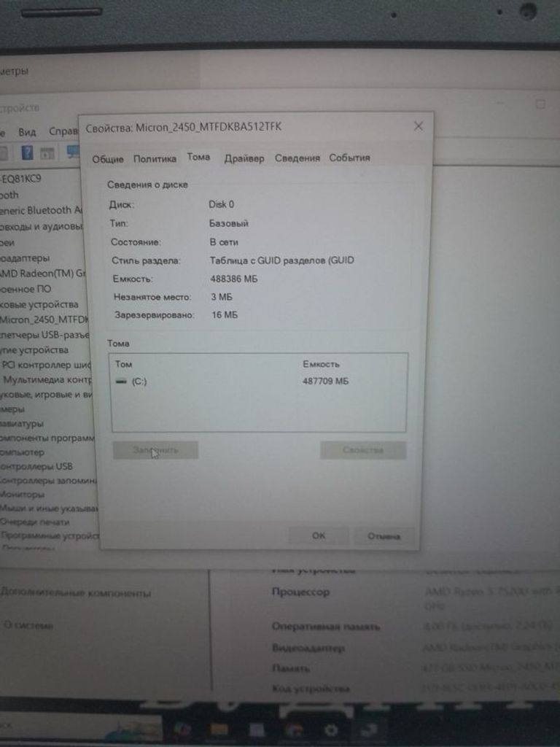Switch to the Драйвер tab
Image resolution: width=560 pixels, height=747 pixels.
244,158
